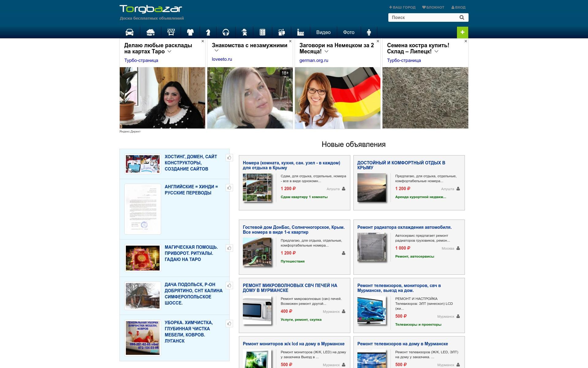This screenshot has width=588, height=368.
Task: Expand the tarot ad dropdown chevron
Action: point(169,52)
